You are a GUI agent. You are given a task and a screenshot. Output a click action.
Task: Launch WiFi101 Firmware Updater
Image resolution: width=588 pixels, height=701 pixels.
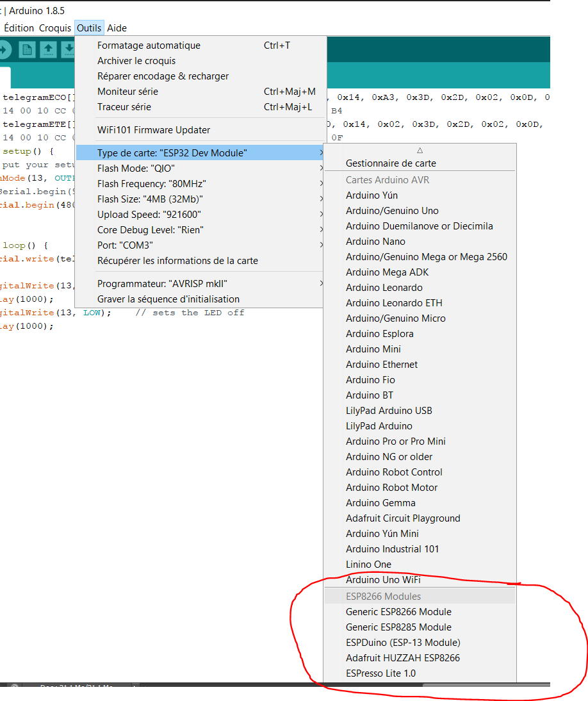click(154, 130)
